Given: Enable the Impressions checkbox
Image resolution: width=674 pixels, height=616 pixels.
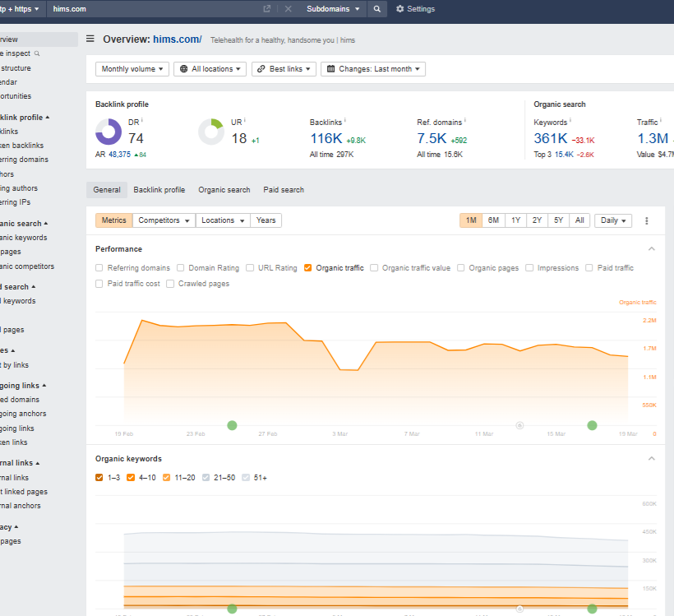Looking at the screenshot, I should (529, 268).
